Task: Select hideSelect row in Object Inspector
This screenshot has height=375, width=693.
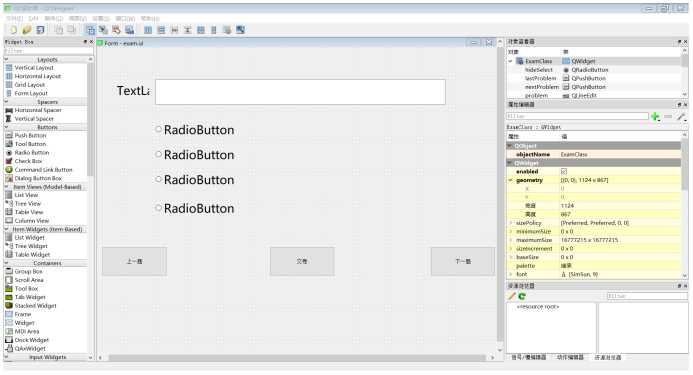Action: click(594, 70)
